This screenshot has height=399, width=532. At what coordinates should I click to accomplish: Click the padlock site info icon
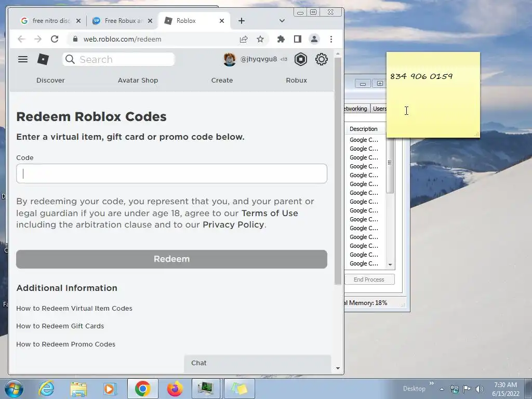(x=75, y=39)
